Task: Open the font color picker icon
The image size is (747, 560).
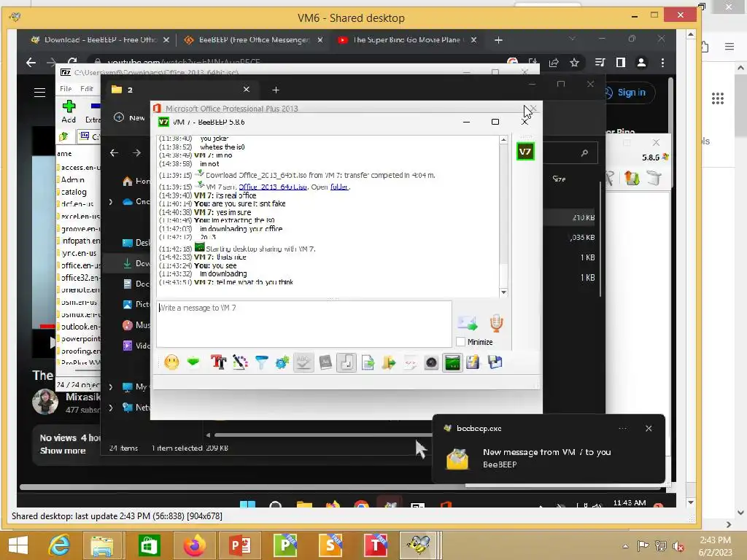Action: (240, 362)
